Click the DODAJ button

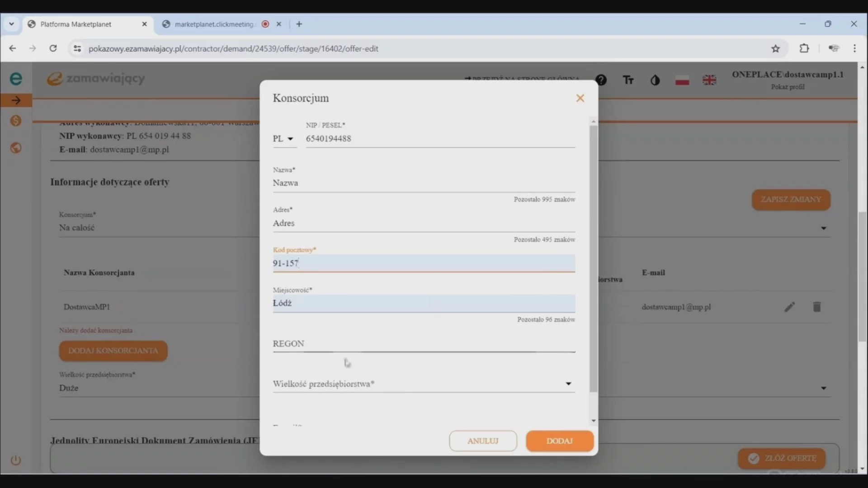559,441
